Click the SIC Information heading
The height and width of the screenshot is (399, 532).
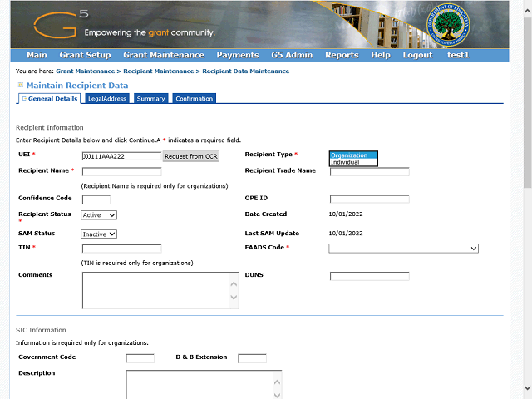(x=41, y=330)
